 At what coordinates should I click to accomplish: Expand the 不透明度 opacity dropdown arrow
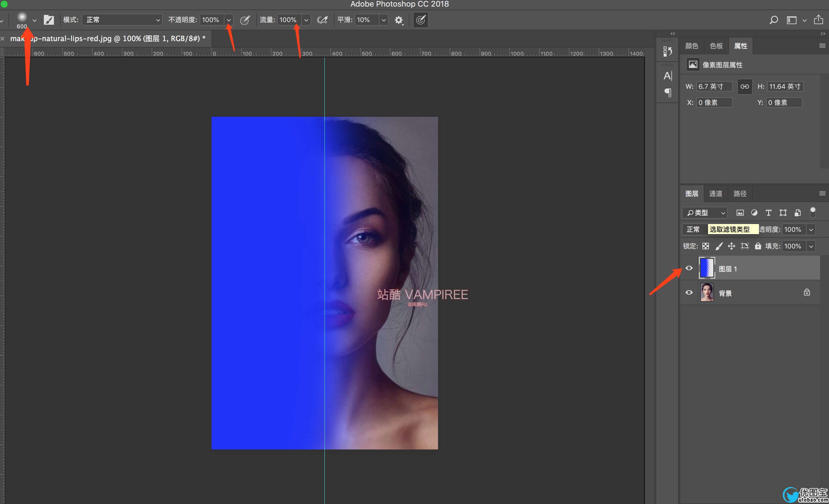click(x=229, y=20)
